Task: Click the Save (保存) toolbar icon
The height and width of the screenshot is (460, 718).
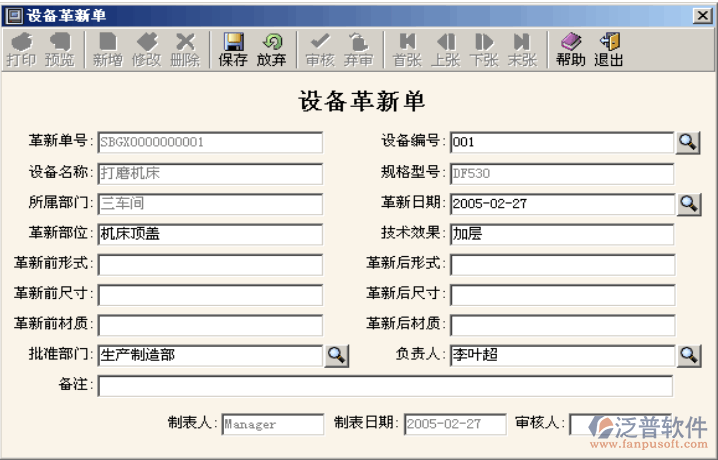Action: [x=233, y=50]
